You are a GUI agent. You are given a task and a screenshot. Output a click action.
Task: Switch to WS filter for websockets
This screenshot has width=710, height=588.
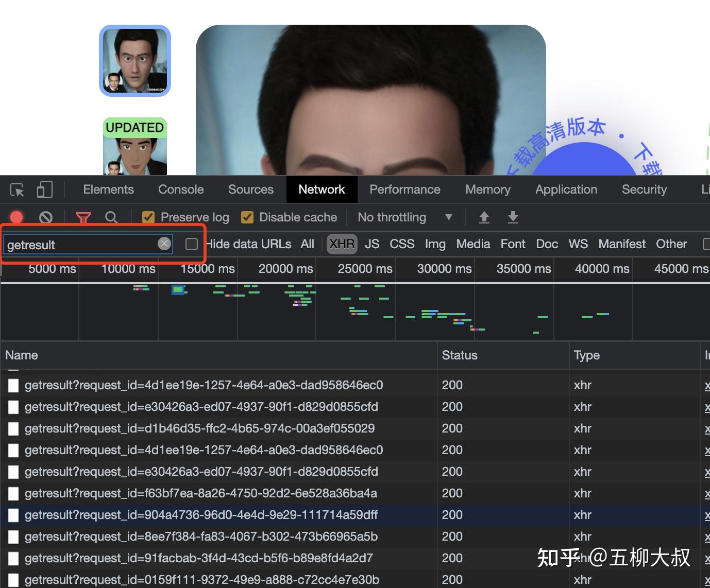click(x=578, y=244)
